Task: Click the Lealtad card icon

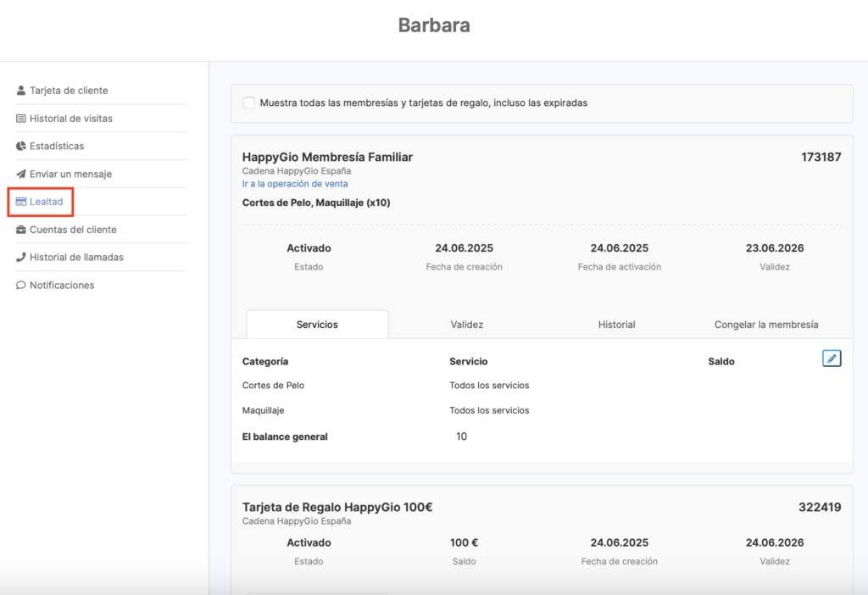Action: click(21, 202)
